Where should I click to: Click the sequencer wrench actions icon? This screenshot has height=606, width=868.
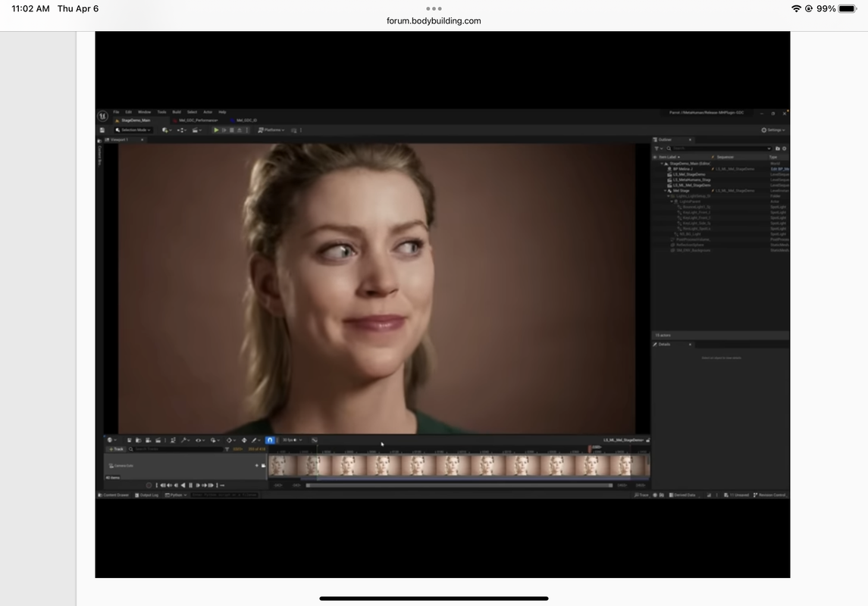coord(185,440)
